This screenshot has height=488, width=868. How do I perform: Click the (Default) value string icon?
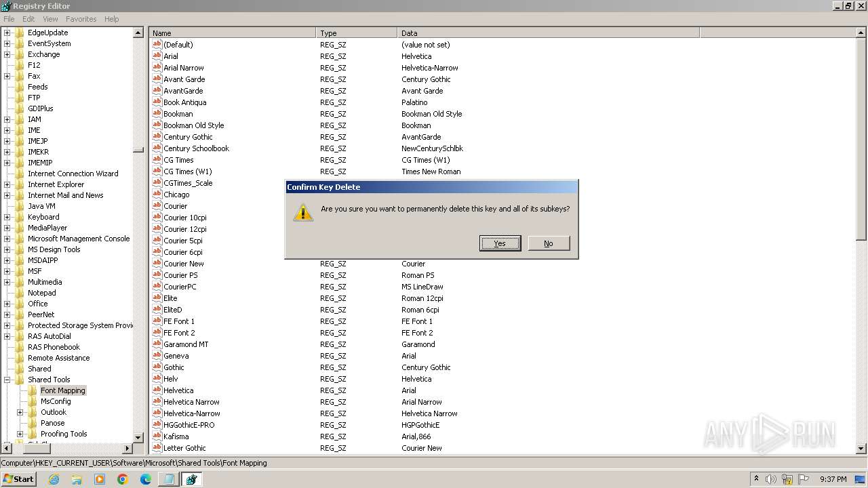(157, 45)
